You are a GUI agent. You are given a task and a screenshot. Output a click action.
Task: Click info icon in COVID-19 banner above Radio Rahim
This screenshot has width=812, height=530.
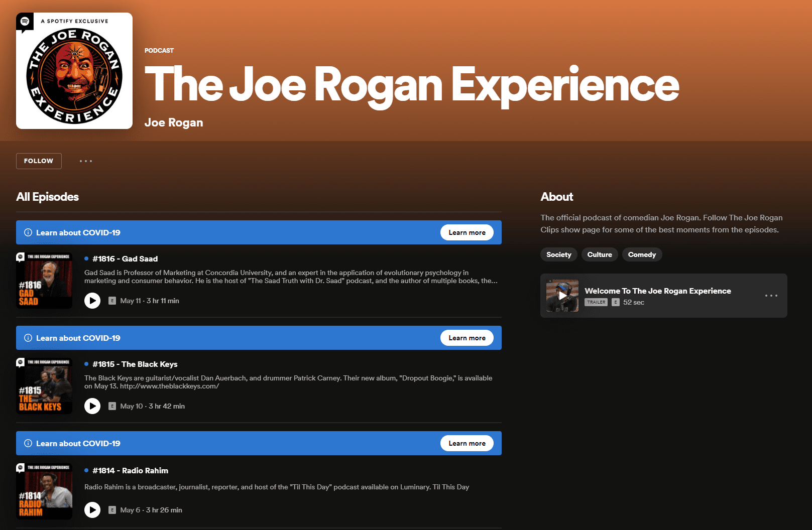pyautogui.click(x=28, y=443)
